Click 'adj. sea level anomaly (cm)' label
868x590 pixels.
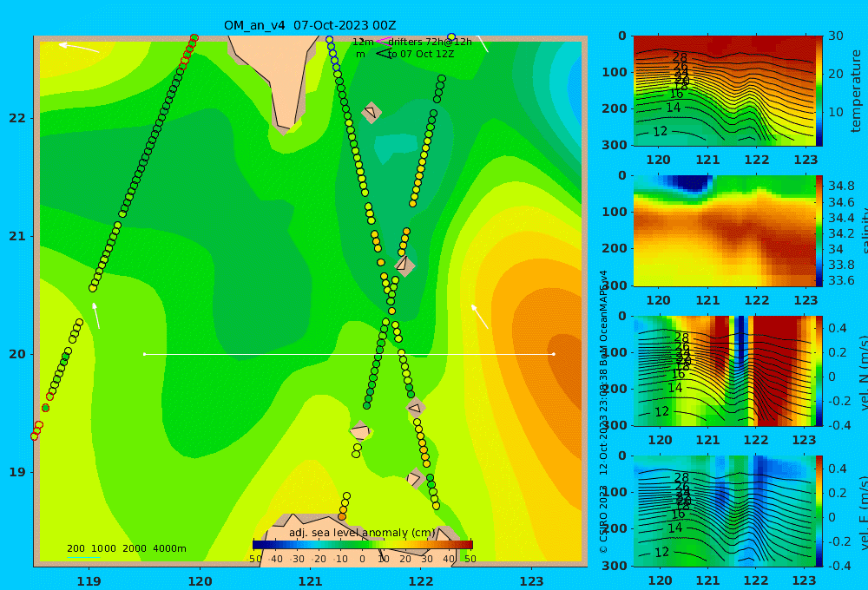click(x=362, y=533)
